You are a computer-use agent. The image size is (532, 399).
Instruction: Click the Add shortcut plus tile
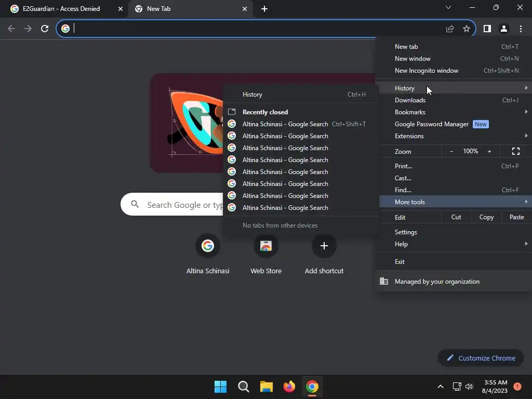(x=324, y=254)
